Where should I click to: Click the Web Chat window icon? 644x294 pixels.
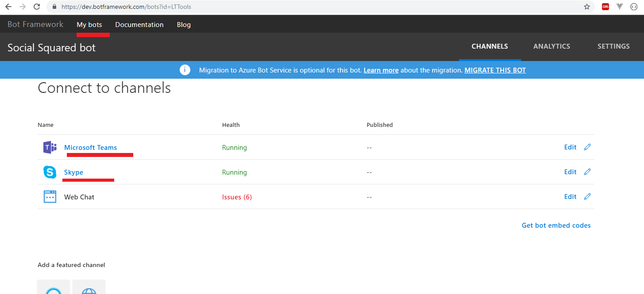[x=50, y=197]
